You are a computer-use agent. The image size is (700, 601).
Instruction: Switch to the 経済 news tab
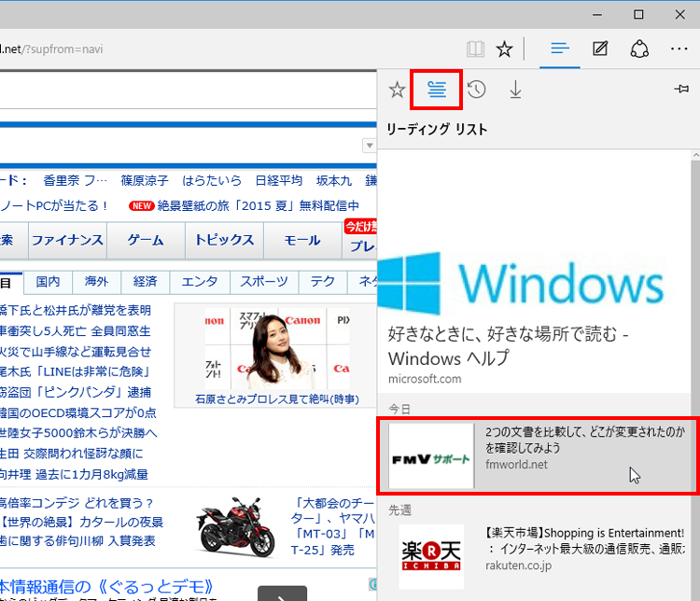tap(145, 281)
